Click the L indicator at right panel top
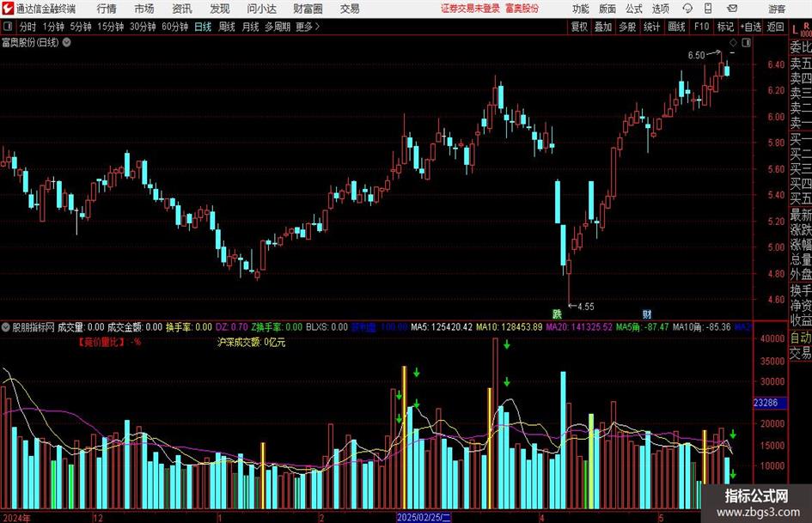812x523 pixels. coord(796,30)
